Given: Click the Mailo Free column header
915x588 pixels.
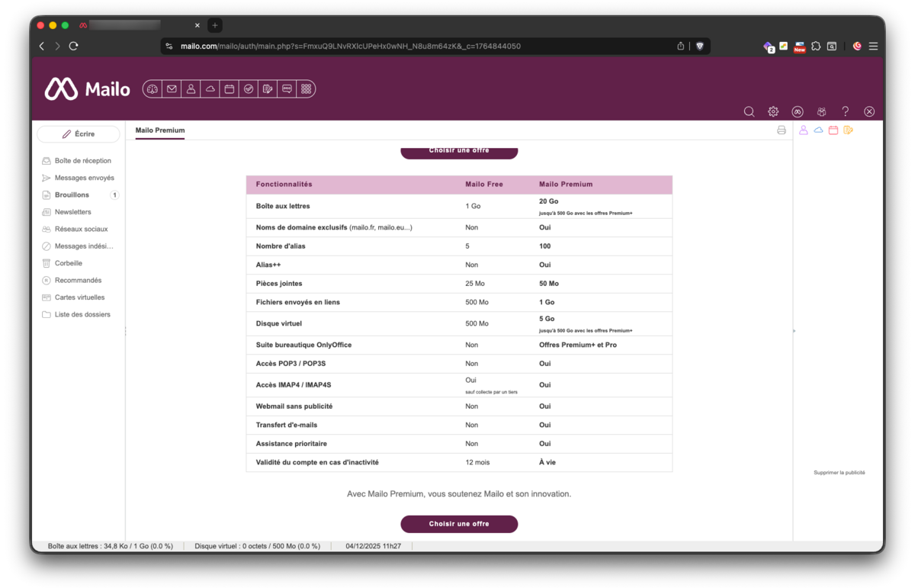Looking at the screenshot, I should tap(484, 185).
